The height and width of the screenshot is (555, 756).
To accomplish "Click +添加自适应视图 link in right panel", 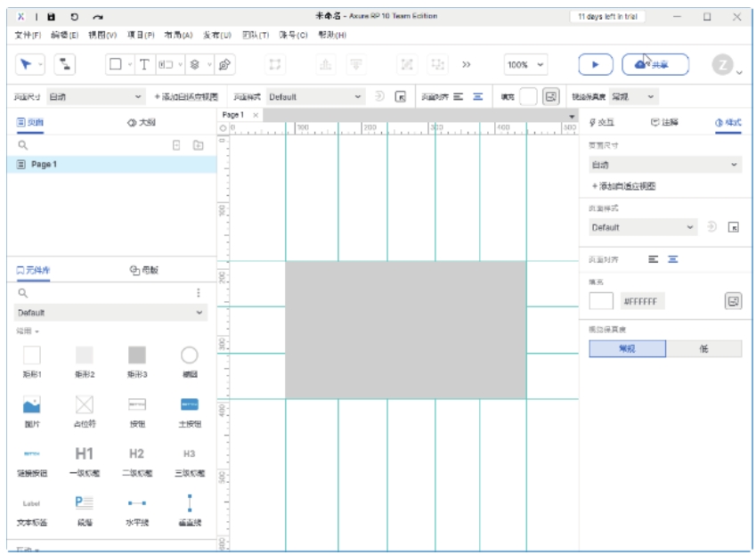I will click(623, 186).
